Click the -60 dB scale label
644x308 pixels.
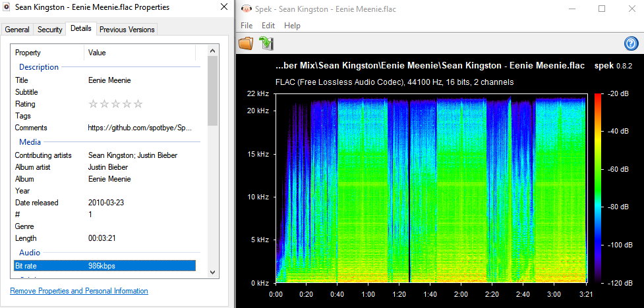pos(618,169)
